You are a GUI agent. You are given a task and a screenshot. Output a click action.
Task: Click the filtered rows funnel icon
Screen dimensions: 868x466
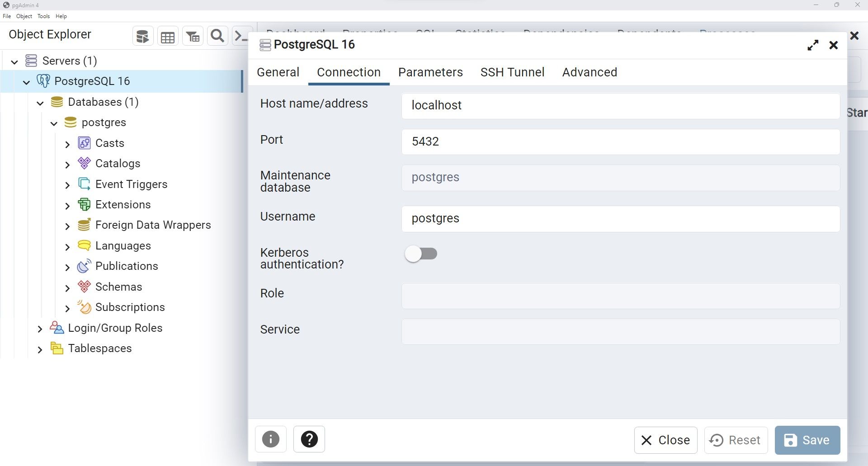(x=193, y=36)
